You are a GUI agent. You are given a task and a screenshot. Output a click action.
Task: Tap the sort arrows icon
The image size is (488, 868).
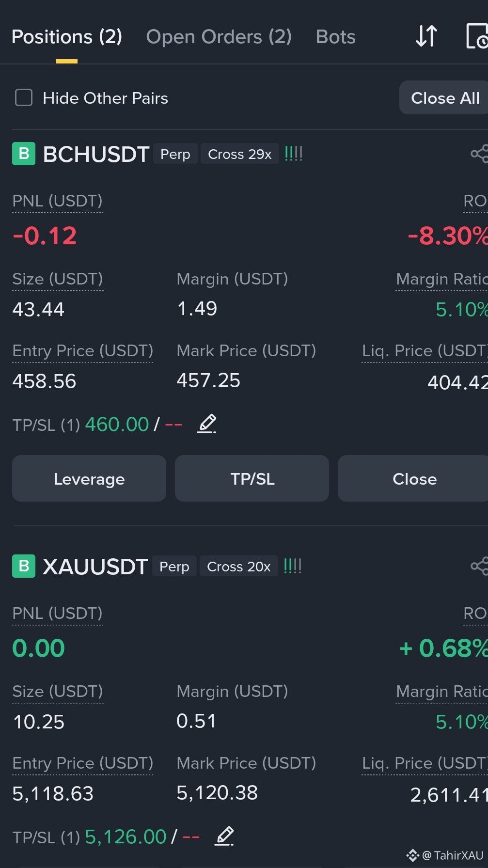426,36
